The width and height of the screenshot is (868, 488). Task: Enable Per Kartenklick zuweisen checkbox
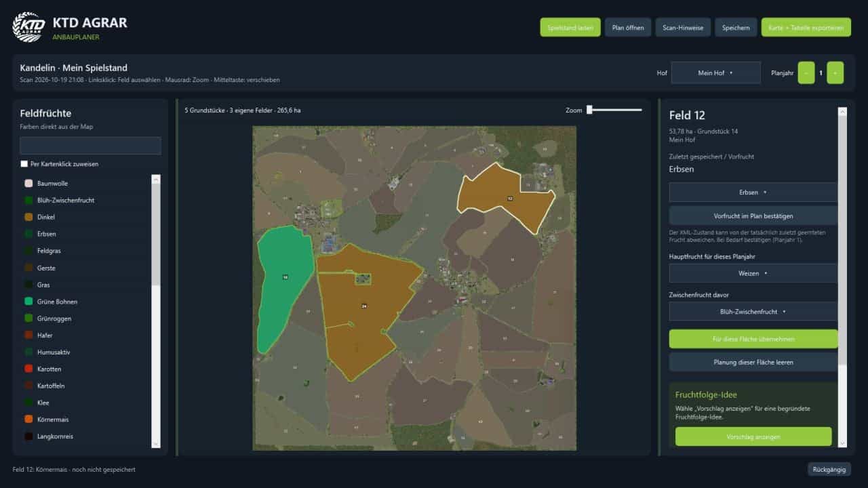24,164
